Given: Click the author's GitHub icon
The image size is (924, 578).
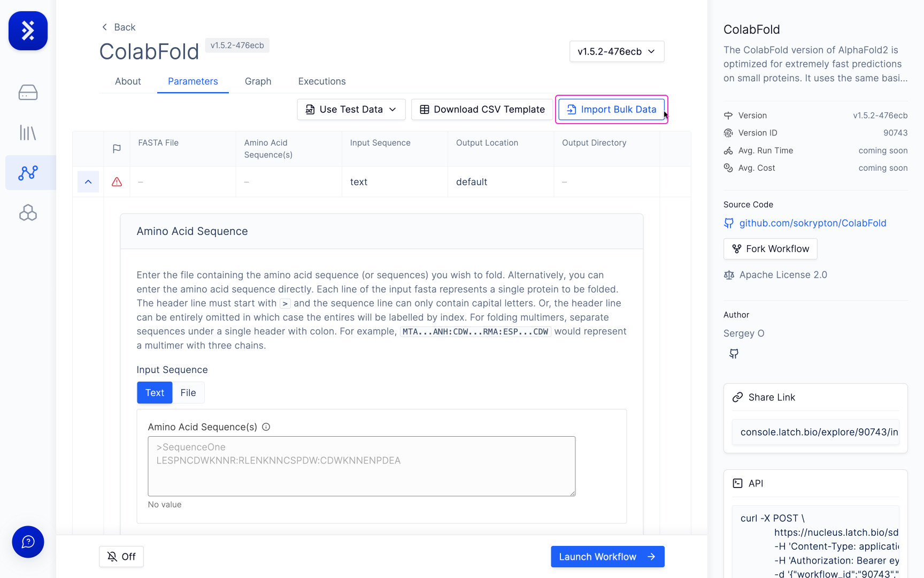Looking at the screenshot, I should (x=734, y=354).
